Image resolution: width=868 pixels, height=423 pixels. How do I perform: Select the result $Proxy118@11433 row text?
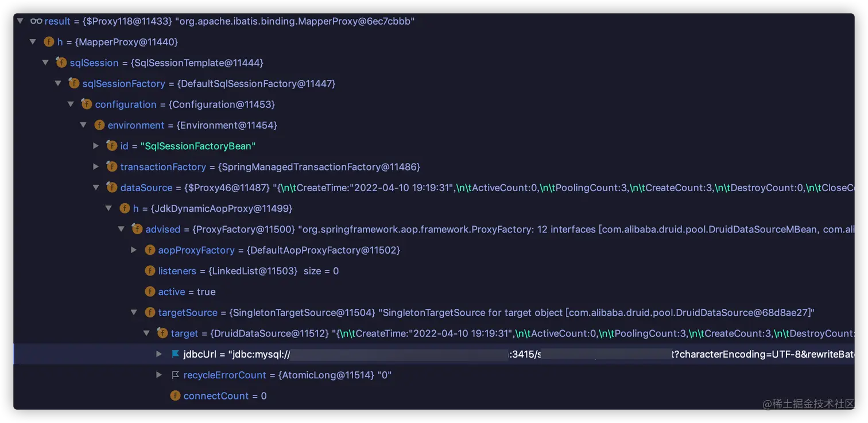(x=230, y=21)
